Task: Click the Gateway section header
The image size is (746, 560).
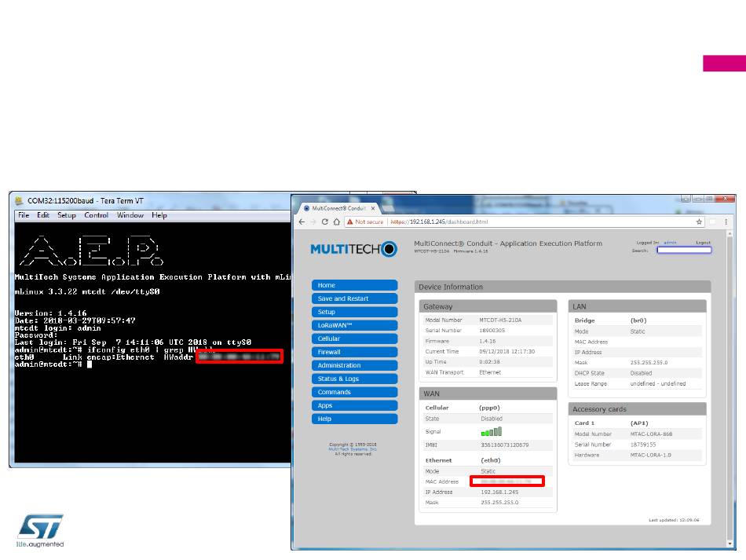Action: [x=488, y=306]
